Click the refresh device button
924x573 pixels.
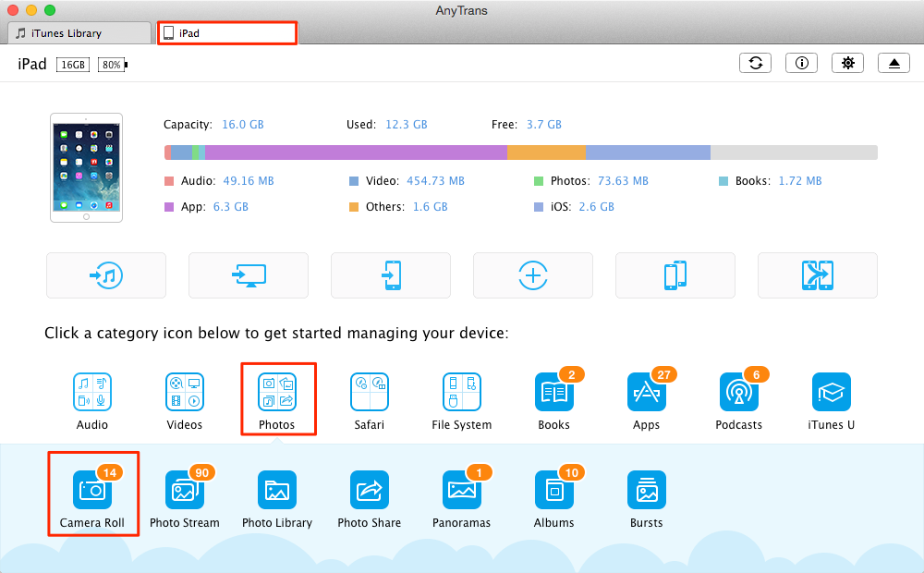point(756,63)
